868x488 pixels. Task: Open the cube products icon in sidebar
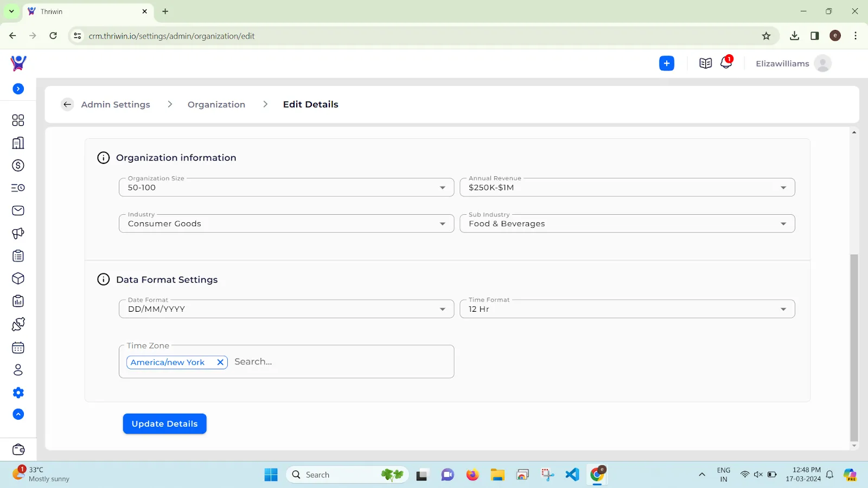(x=18, y=279)
